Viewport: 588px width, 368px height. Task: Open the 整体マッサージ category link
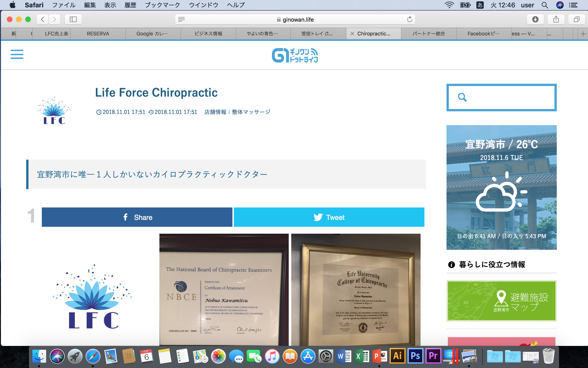[251, 112]
